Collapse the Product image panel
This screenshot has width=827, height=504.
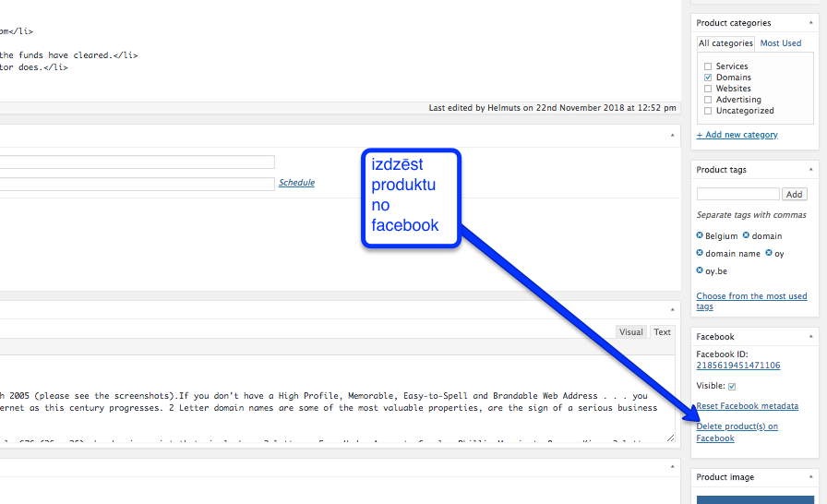(x=810, y=476)
